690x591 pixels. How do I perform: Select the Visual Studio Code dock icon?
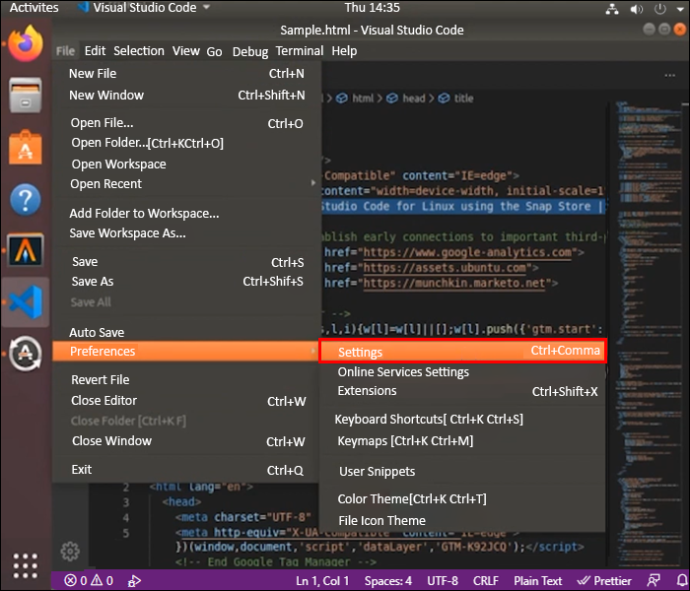(26, 302)
